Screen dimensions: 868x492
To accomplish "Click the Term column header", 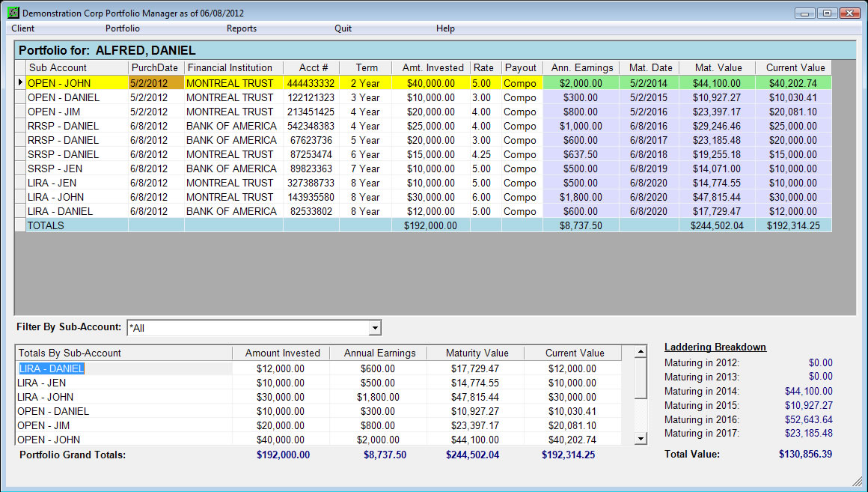I will tap(365, 67).
